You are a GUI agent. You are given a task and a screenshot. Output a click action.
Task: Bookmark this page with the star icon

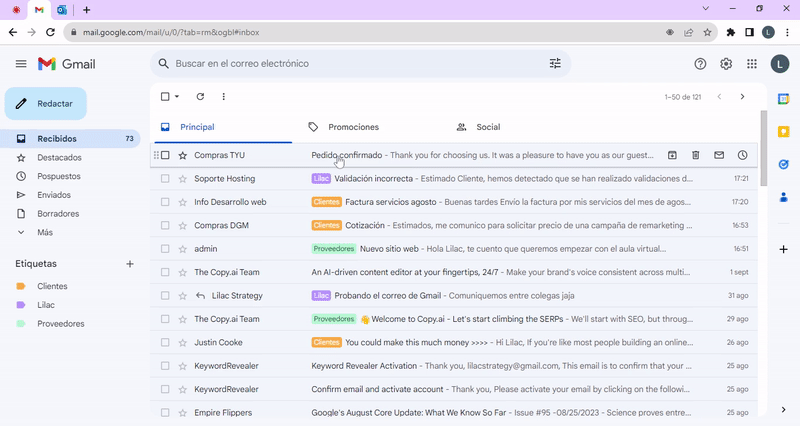707,32
